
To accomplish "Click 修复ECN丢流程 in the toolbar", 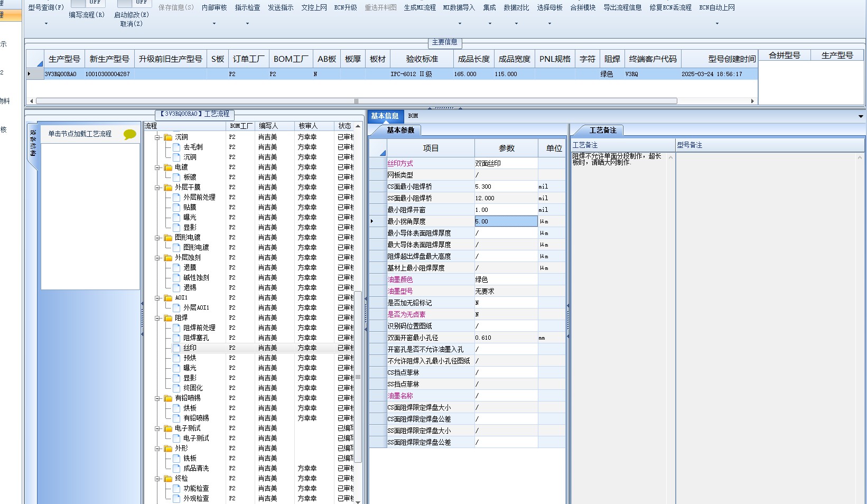I will click(670, 8).
